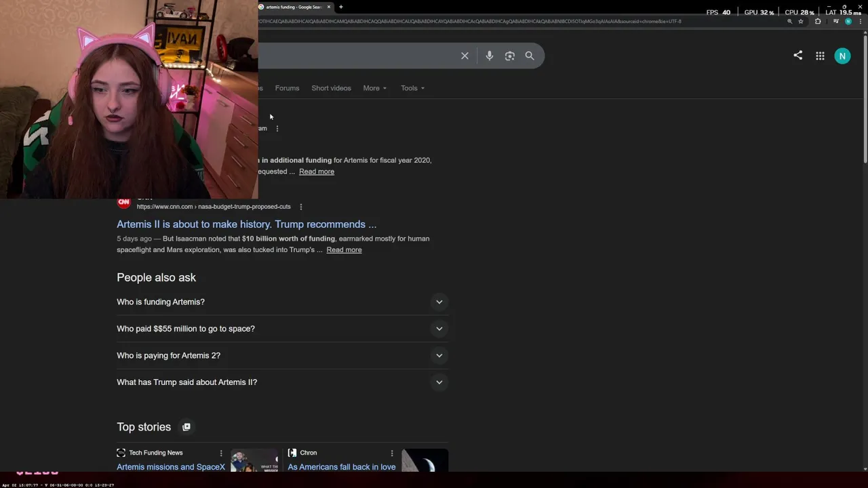This screenshot has width=868, height=488.
Task: Close the artemis funding browser tab
Action: click(x=329, y=7)
